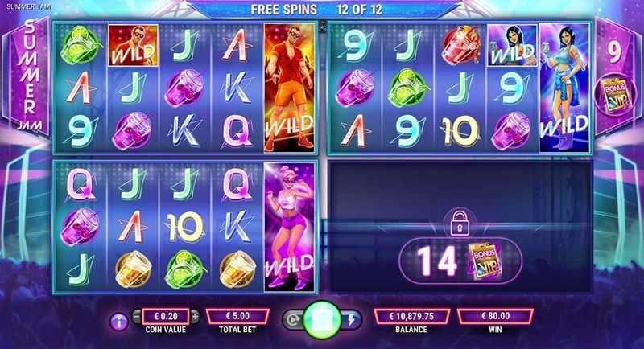The width and height of the screenshot is (644, 349).
Task: Click the red man expanded wild reel
Action: tap(289, 88)
